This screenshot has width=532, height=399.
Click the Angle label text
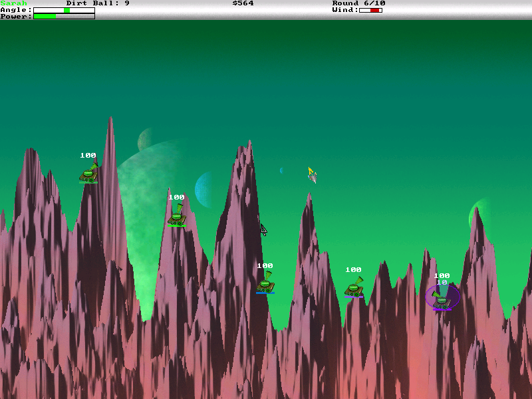tap(15, 10)
